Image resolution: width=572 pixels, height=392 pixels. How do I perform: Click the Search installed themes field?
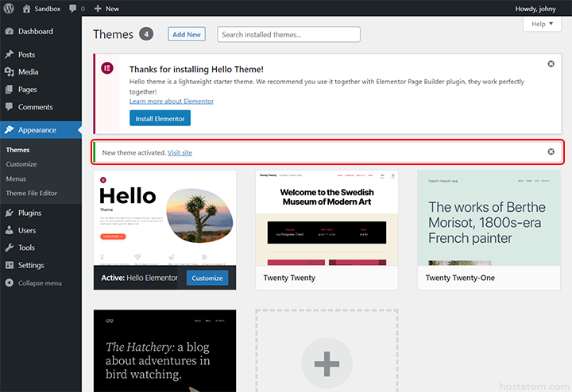289,34
